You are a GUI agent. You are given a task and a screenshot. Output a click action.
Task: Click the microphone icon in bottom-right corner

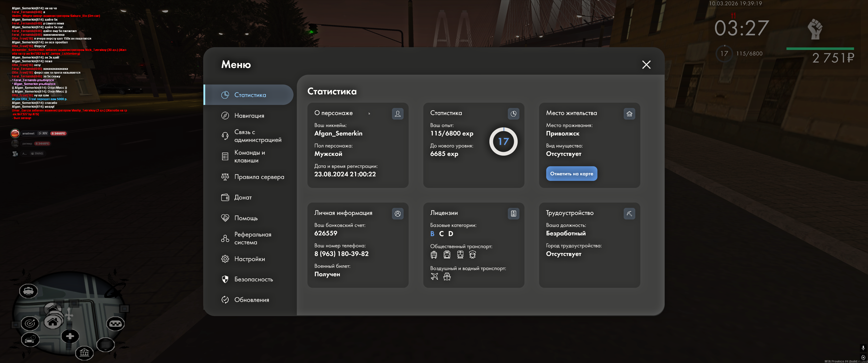[863, 348]
